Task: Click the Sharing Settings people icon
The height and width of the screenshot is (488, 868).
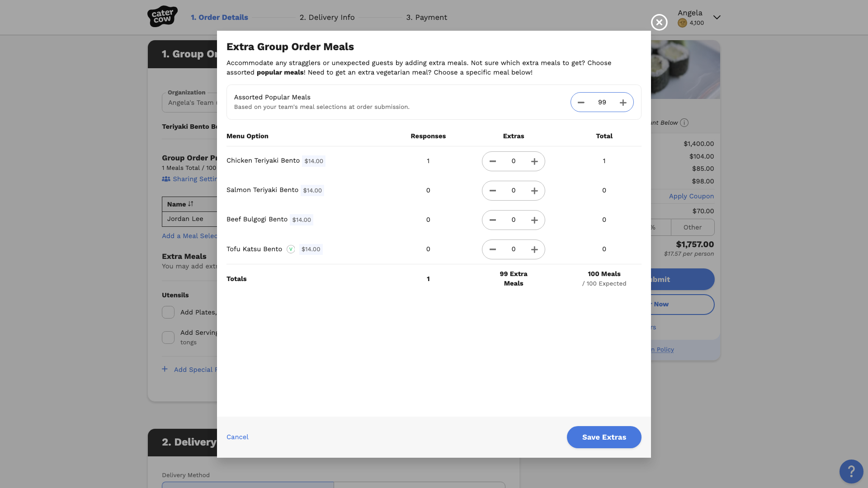Action: point(166,179)
